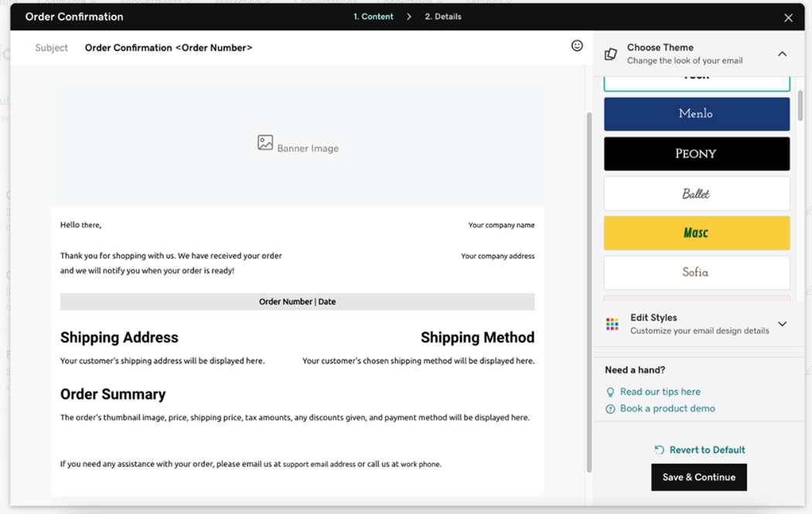Screen dimensions: 812x514
Task: Click Save & Continue button
Action: [698, 477]
